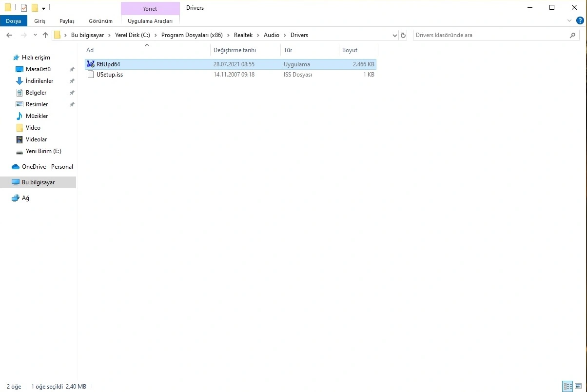The image size is (587, 392).
Task: Open Belgeler in sidebar
Action: click(36, 93)
